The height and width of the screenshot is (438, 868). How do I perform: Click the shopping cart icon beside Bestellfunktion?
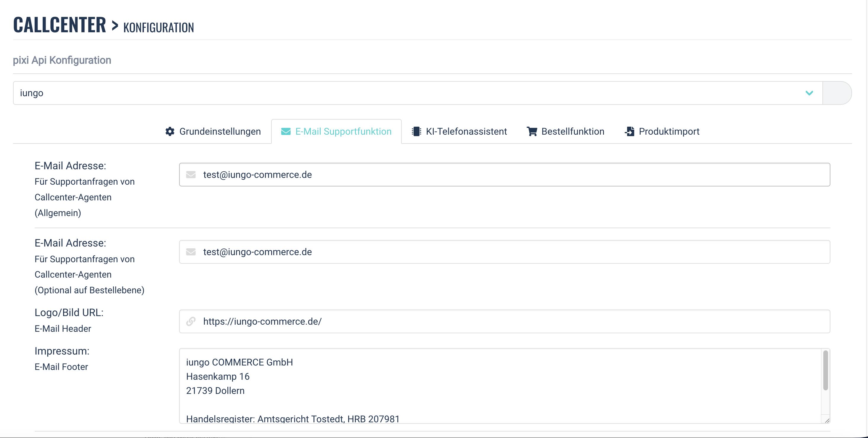pos(532,131)
